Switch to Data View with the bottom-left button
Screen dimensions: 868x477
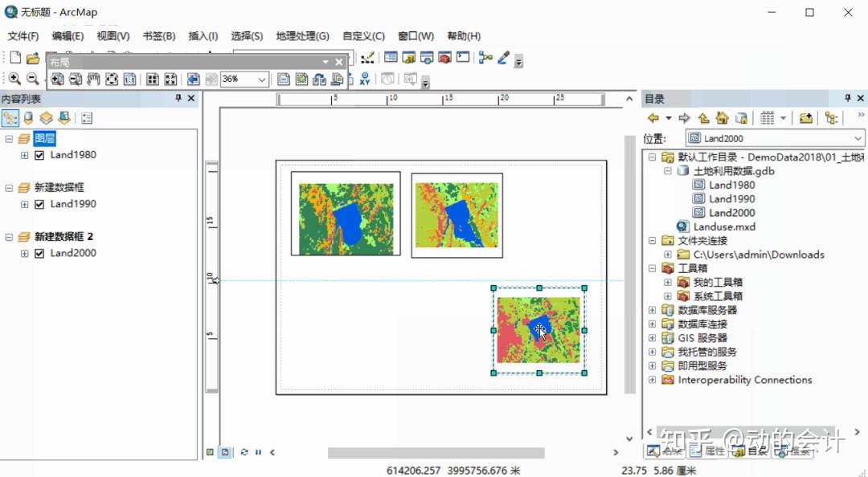[x=210, y=451]
